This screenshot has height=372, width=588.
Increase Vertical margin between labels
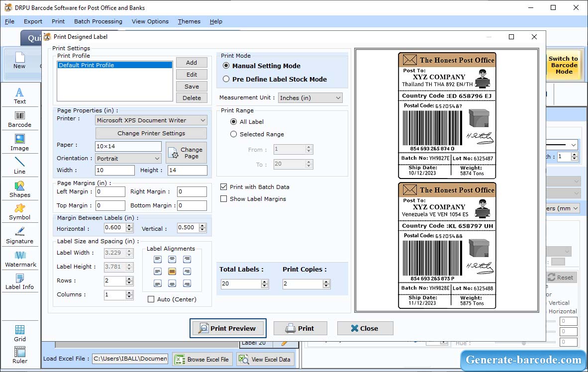[202, 225]
